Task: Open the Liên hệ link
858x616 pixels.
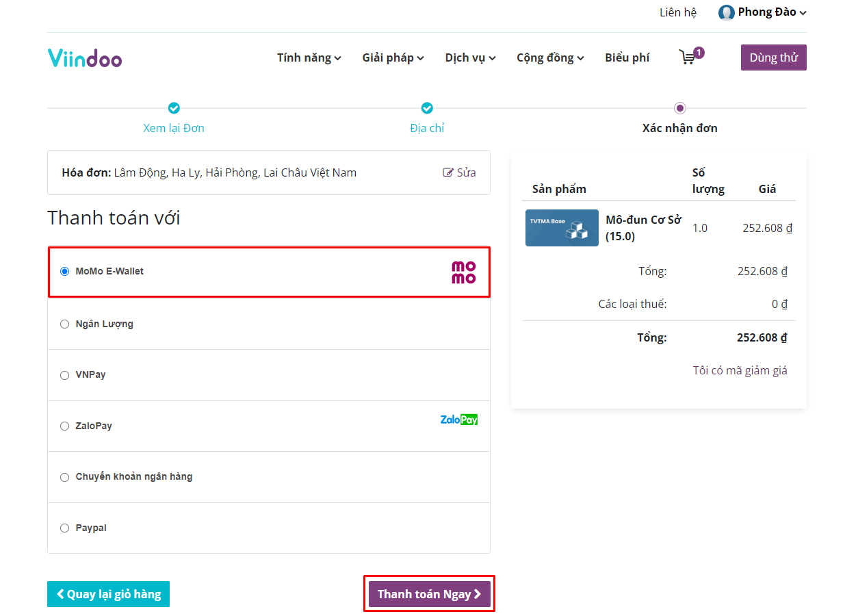Action: [x=678, y=12]
